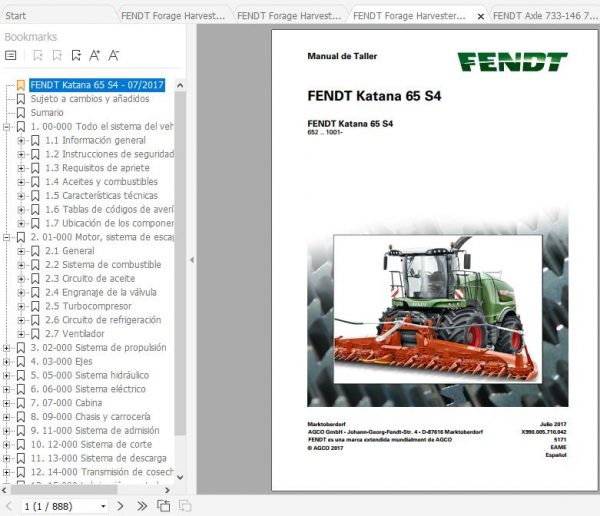Click bookmark icon beside Sumario
Image resolution: width=600 pixels, height=516 pixels.
point(21,113)
